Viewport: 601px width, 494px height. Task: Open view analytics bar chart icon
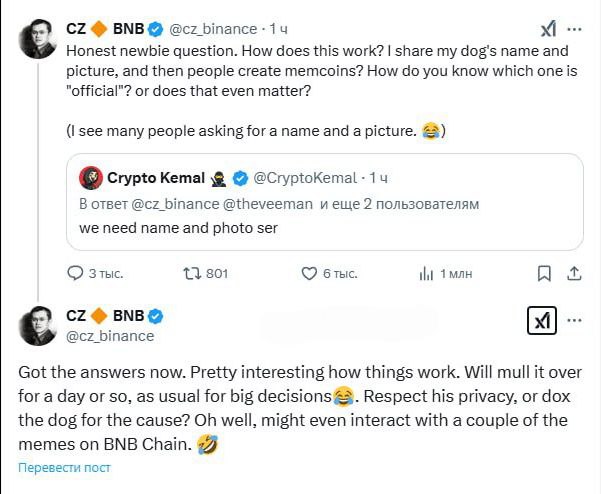(427, 273)
